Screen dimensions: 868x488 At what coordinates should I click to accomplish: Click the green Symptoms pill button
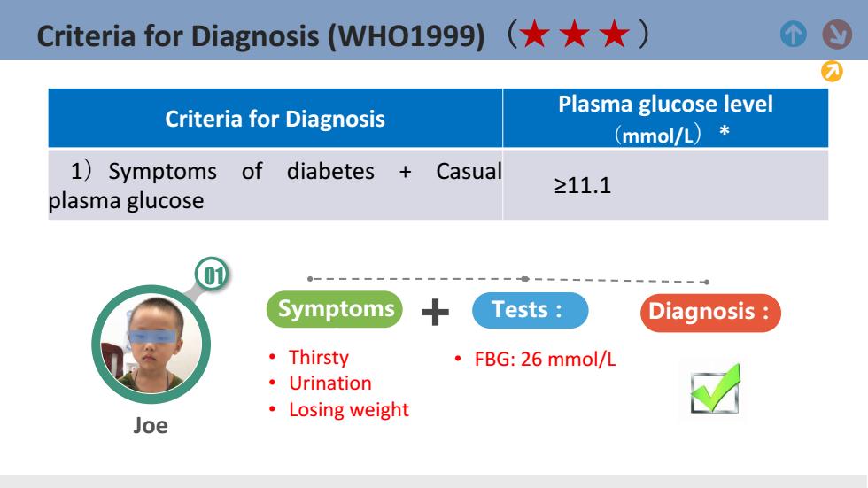[x=335, y=309]
